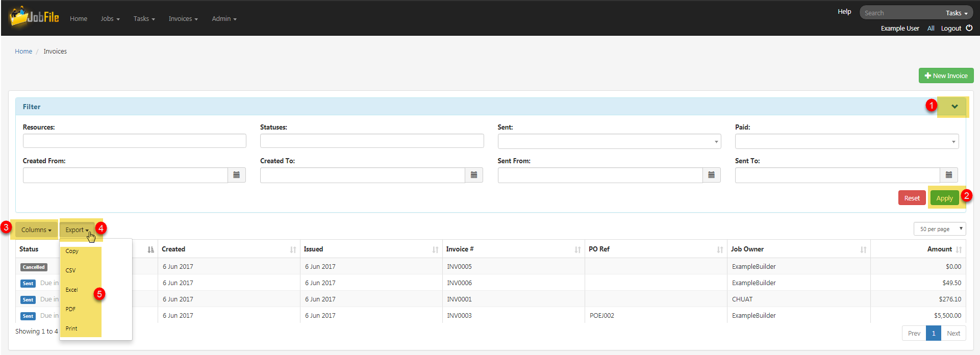This screenshot has width=980, height=355.
Task: Select page 1 in pagination
Action: tap(934, 333)
